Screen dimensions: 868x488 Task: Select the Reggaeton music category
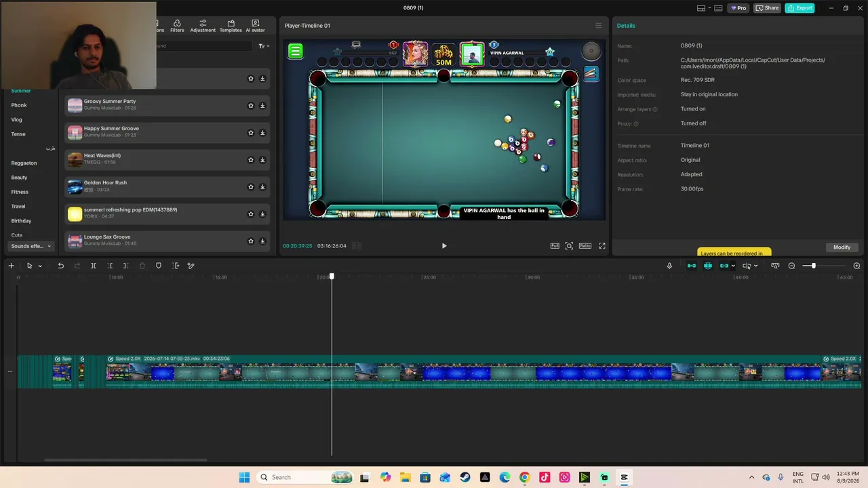[24, 163]
